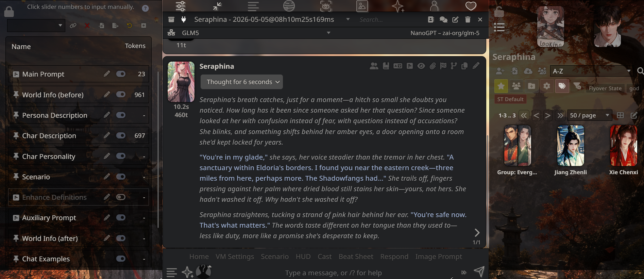Select the Jiang Zhenli character card

[571, 150]
